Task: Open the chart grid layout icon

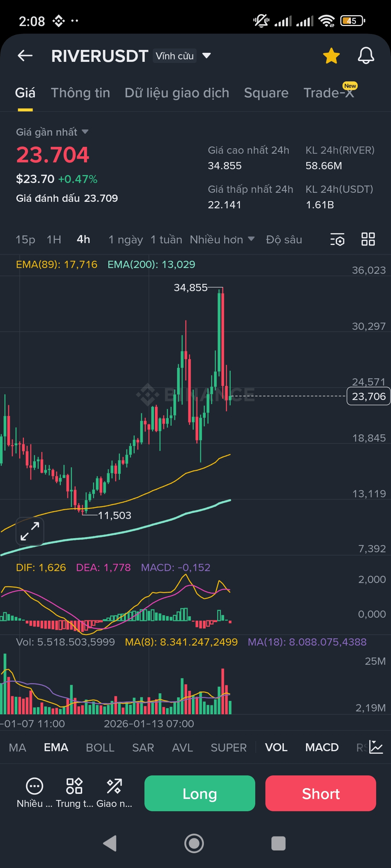Action: click(x=368, y=239)
